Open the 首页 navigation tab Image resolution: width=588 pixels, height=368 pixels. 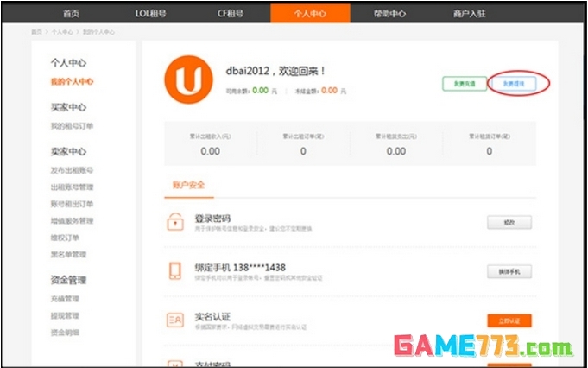(71, 14)
